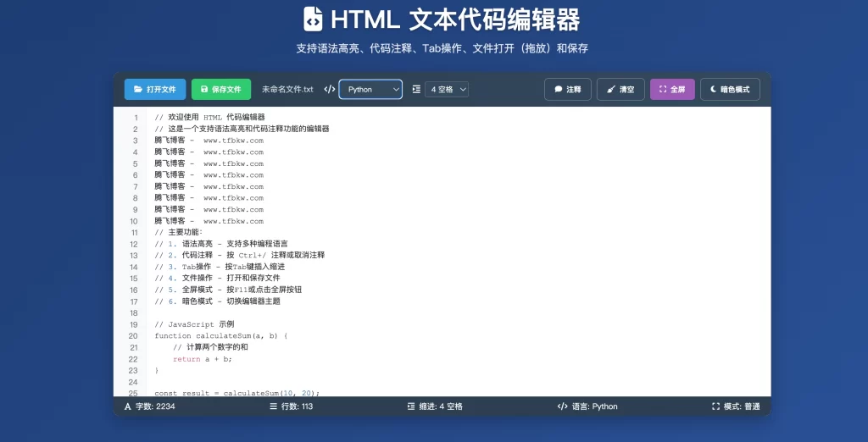Click the code file icon beside the page title
This screenshot has height=442, width=868.
tap(313, 19)
